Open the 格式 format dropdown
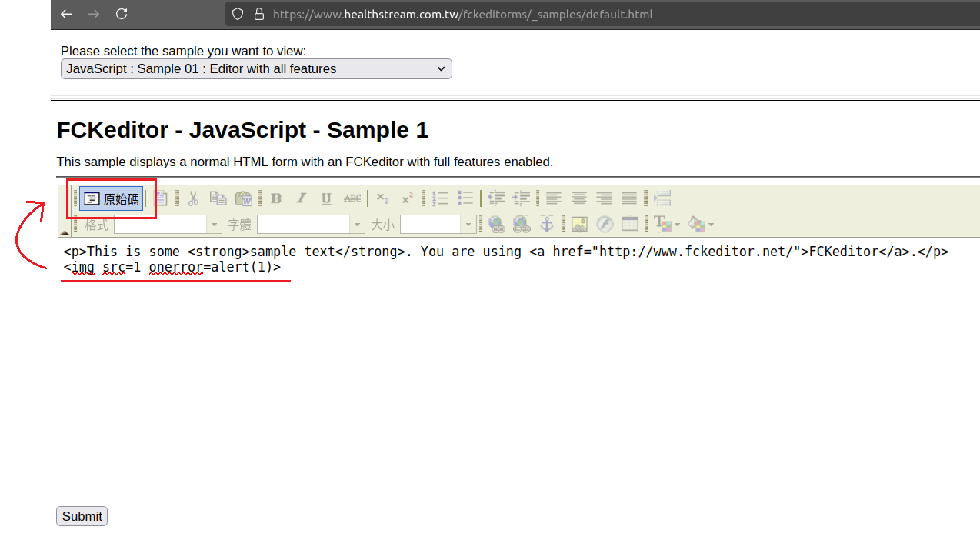 tap(168, 224)
